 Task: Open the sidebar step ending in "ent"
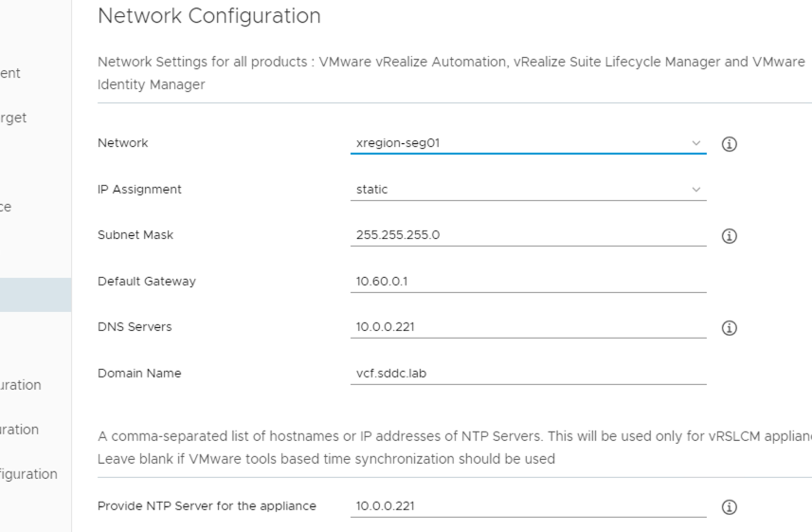pyautogui.click(x=10, y=73)
